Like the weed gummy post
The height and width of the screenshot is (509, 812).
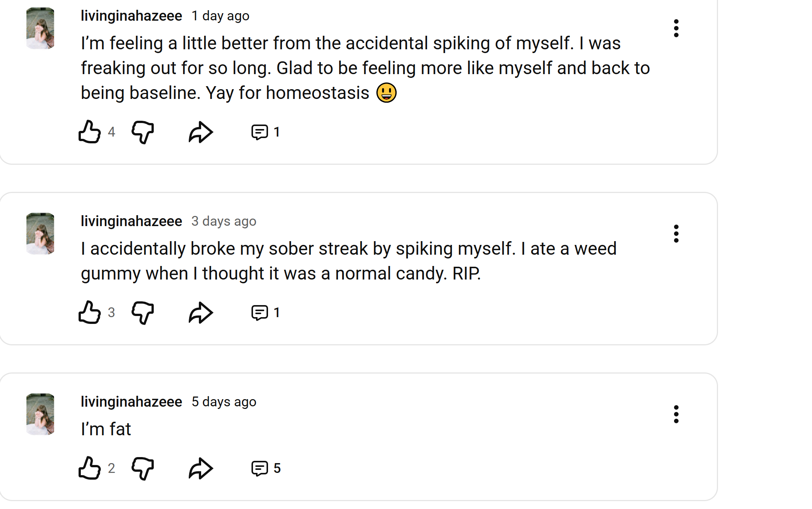(90, 313)
